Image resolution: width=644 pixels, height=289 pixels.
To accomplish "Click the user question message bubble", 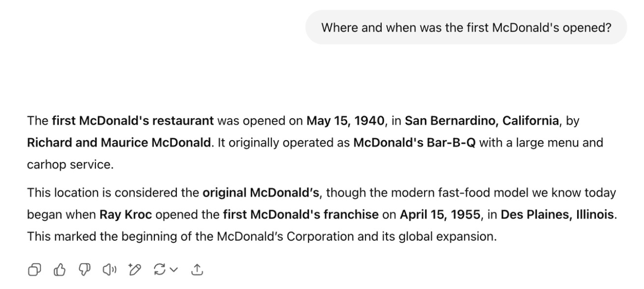I will point(466,27).
